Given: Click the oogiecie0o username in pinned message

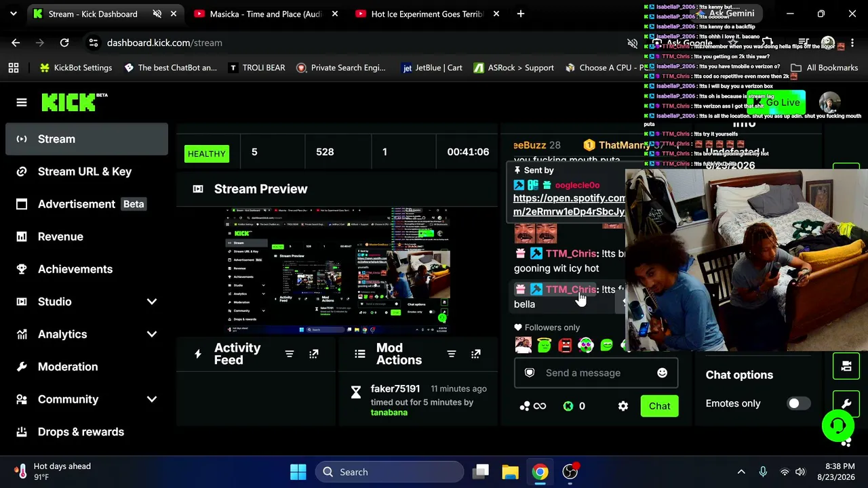Looking at the screenshot, I should (x=577, y=185).
